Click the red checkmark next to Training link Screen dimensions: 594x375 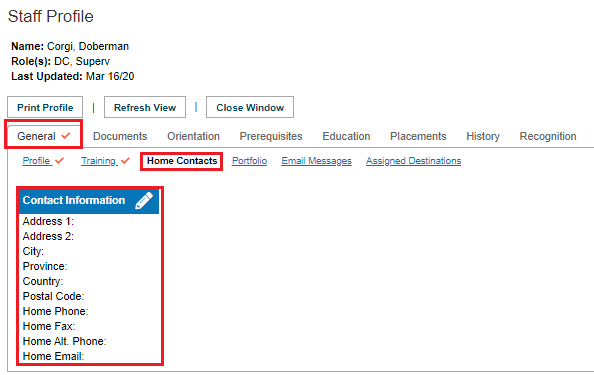pos(125,161)
